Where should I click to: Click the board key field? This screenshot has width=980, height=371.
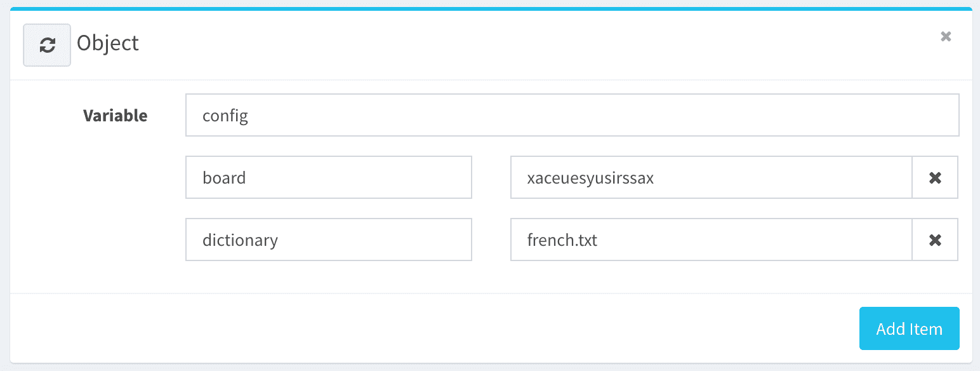[x=328, y=178]
